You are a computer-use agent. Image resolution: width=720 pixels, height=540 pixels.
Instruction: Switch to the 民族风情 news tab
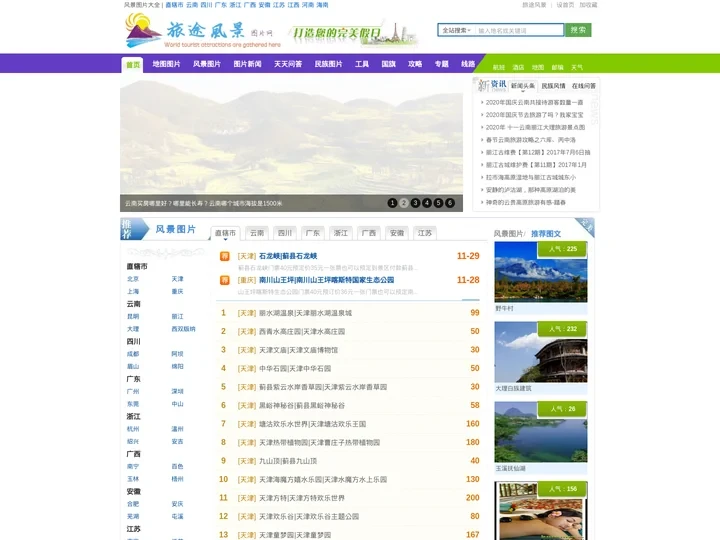(553, 86)
